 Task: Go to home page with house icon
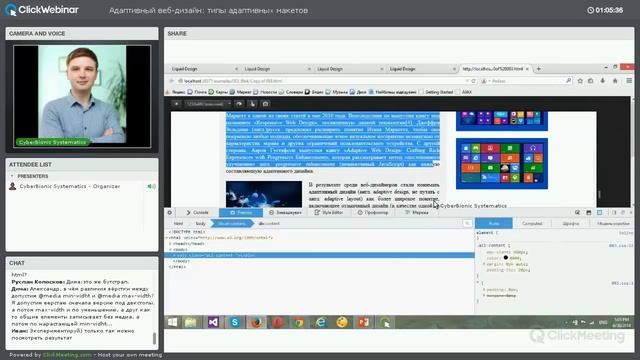coord(615,81)
